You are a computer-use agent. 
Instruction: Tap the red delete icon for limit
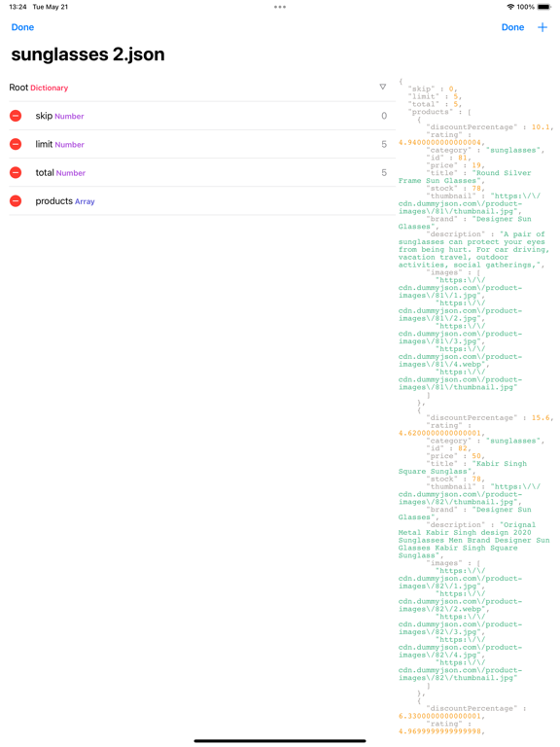(x=16, y=144)
